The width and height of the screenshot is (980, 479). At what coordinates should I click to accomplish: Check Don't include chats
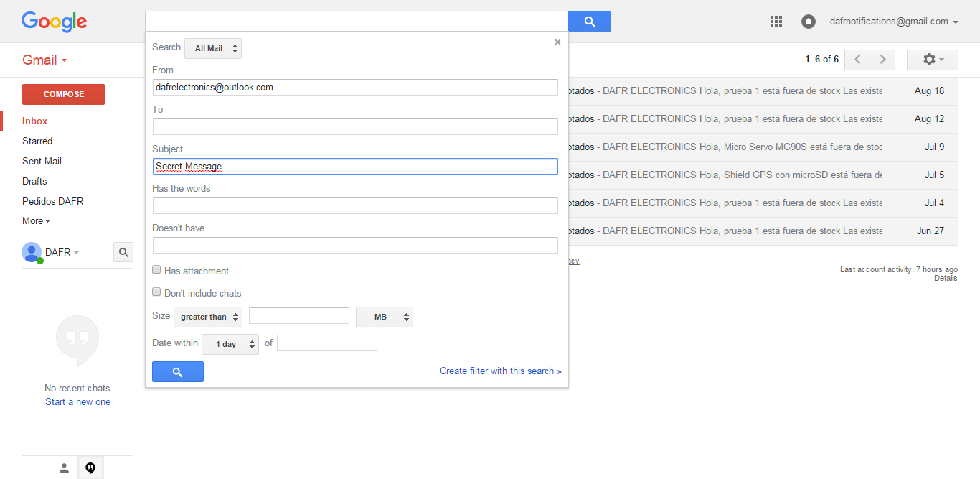pyautogui.click(x=156, y=292)
